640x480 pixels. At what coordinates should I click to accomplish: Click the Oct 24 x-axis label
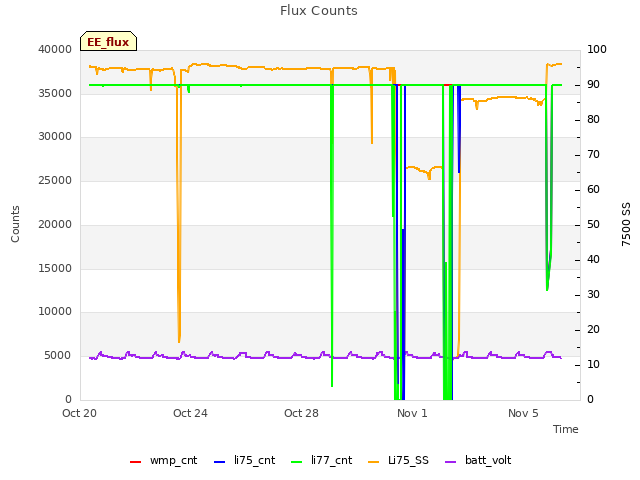click(x=190, y=413)
